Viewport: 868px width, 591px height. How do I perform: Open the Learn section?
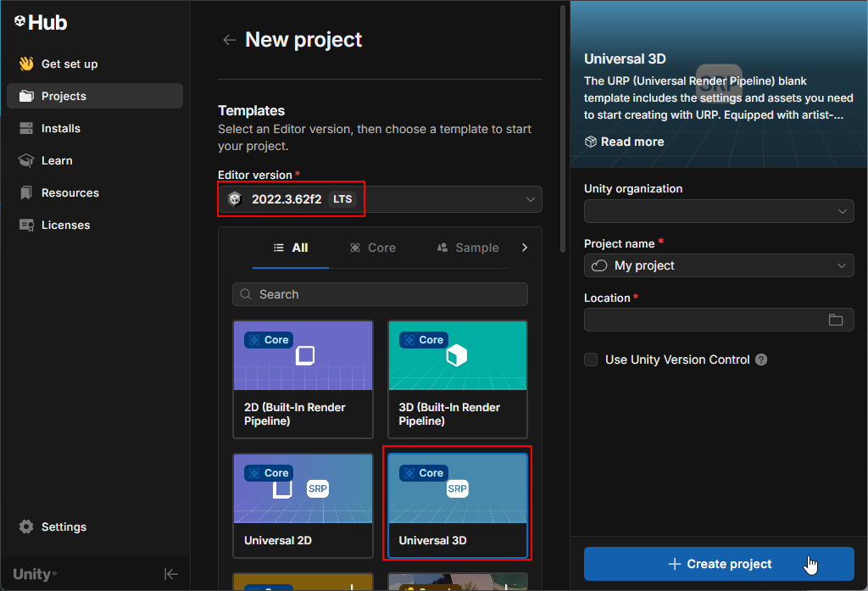pos(57,160)
